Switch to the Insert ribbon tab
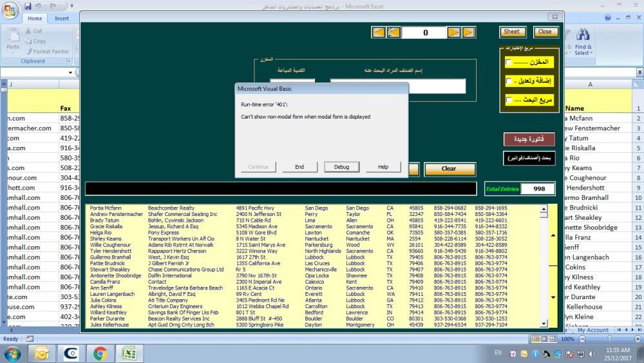The image size is (644, 363). coord(62,19)
